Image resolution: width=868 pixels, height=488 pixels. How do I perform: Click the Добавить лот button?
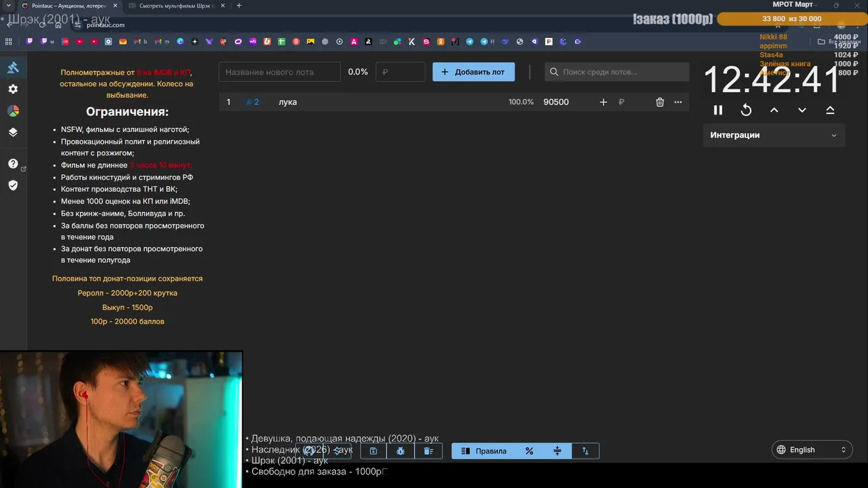473,72
